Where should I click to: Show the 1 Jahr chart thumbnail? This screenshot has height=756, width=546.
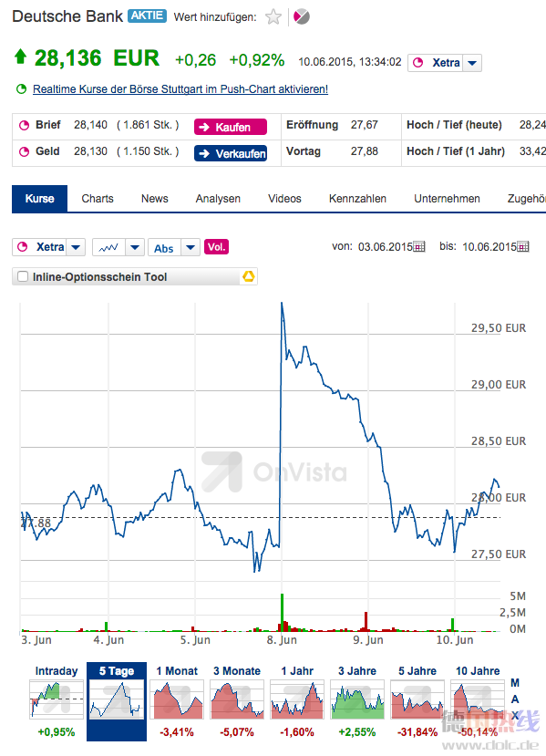297,701
